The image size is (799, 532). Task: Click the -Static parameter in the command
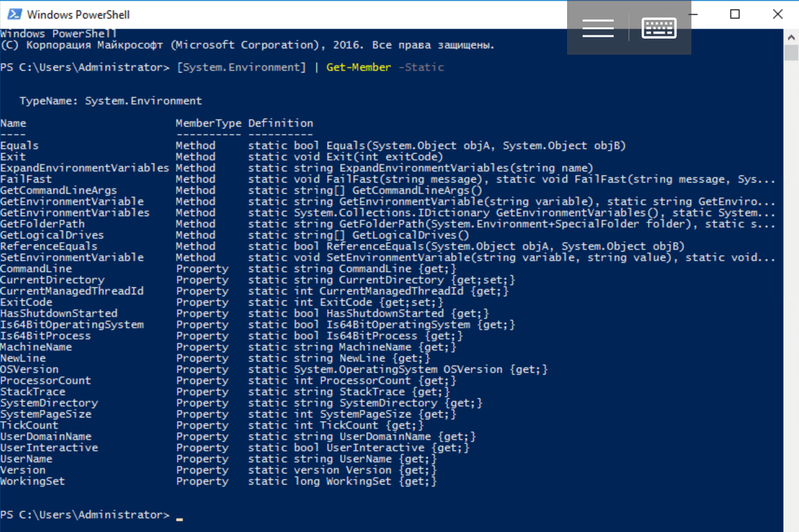[x=421, y=67]
